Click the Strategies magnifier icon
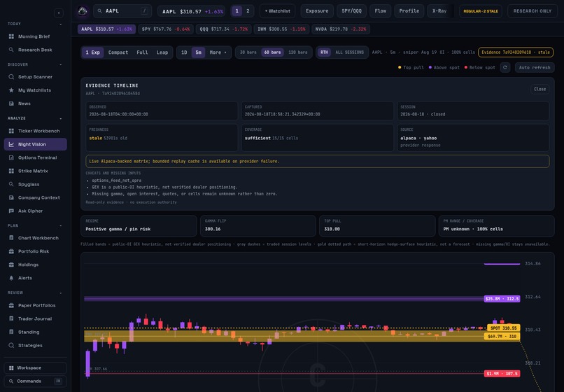 point(11,345)
